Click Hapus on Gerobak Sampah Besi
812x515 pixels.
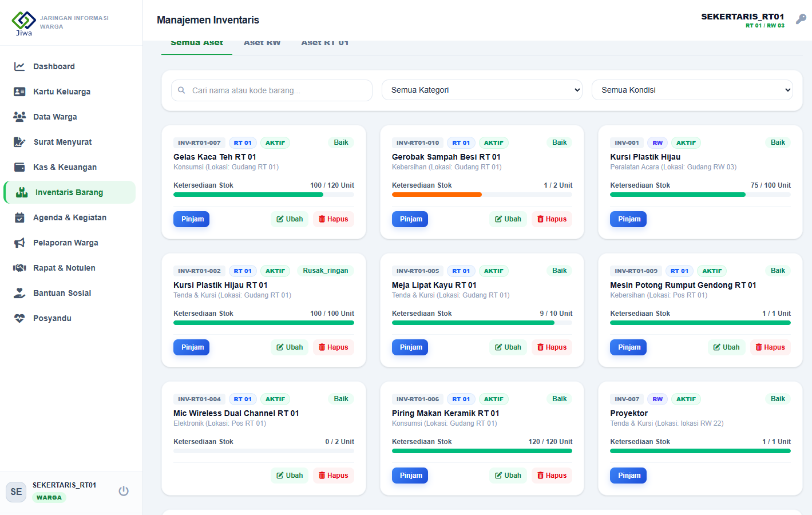(x=552, y=219)
